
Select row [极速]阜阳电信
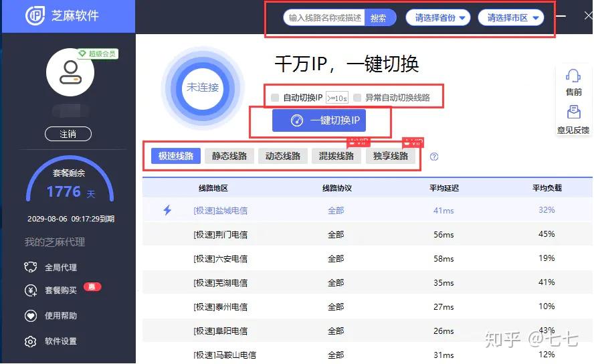367,331
